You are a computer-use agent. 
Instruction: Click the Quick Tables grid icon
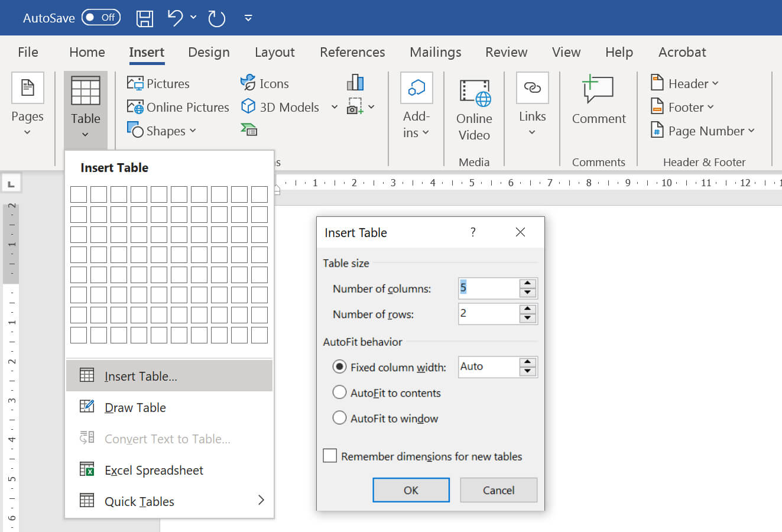(x=87, y=501)
